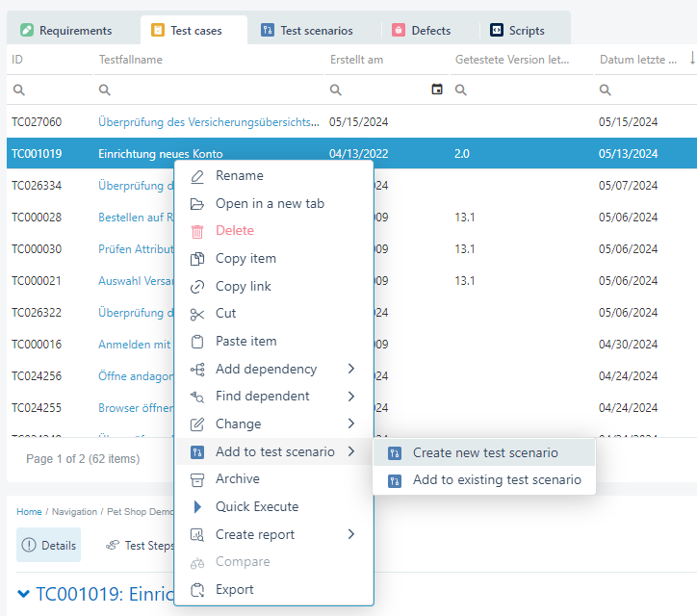
Task: Click the Details button
Action: (49, 546)
